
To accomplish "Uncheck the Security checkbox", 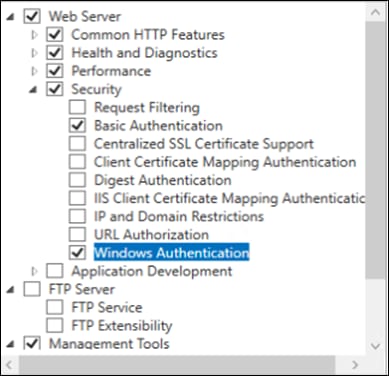I will [x=55, y=89].
